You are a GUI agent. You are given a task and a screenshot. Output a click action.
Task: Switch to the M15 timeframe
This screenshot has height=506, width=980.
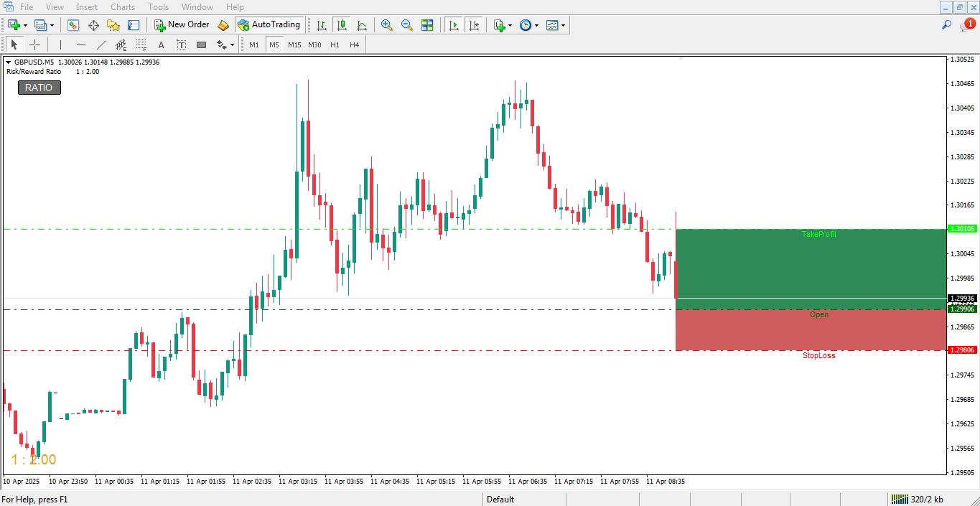pyautogui.click(x=294, y=44)
